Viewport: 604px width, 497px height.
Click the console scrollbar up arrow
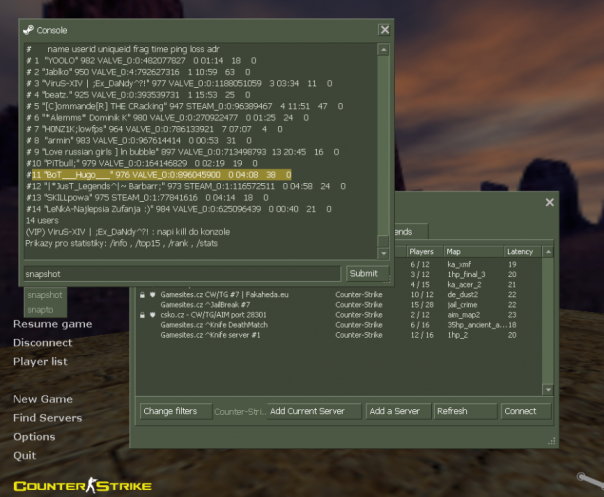click(383, 50)
